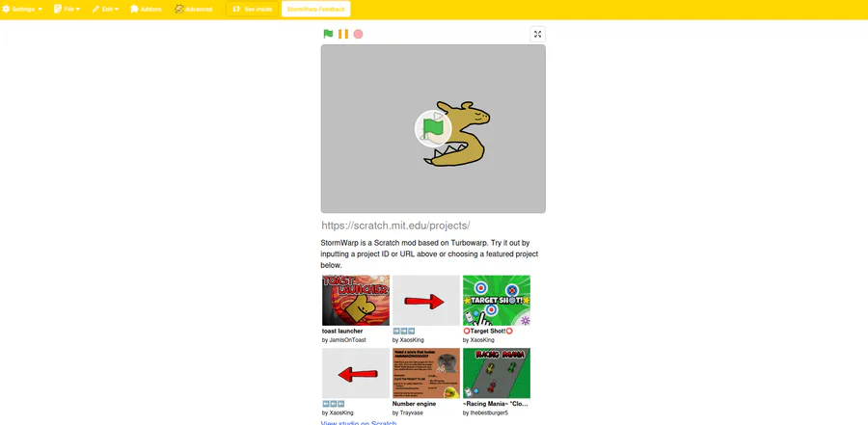
Task: Expand the File menu
Action: tap(67, 9)
